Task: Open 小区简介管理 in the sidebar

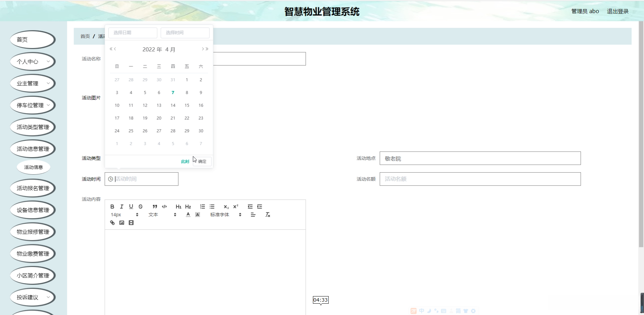Action: (x=33, y=276)
